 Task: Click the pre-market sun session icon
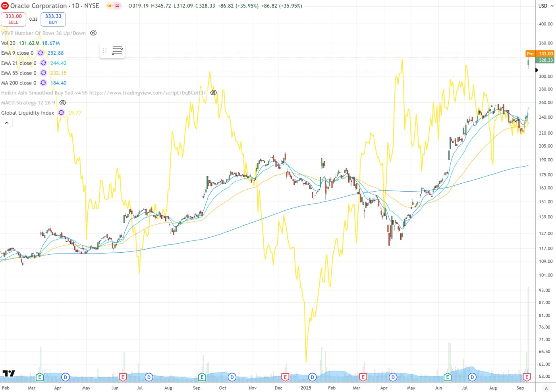pos(110,6)
